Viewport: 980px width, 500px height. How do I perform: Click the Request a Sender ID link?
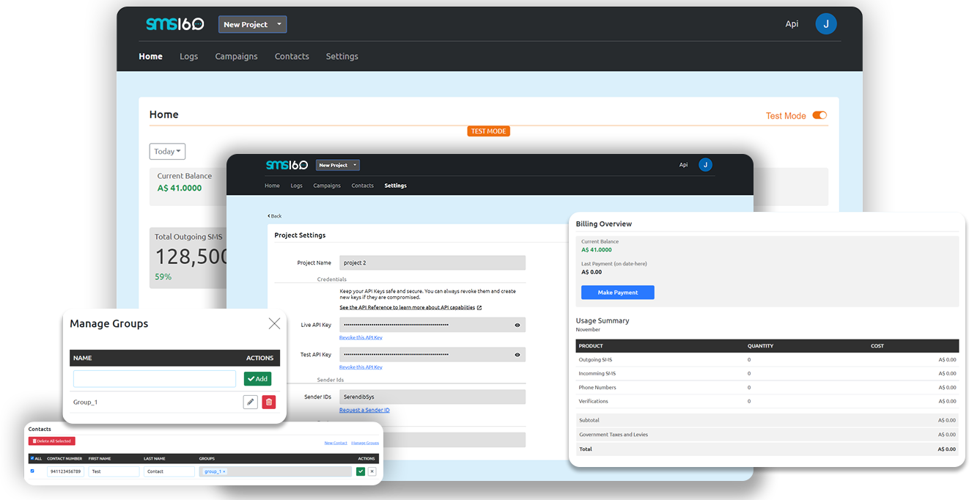[364, 411]
